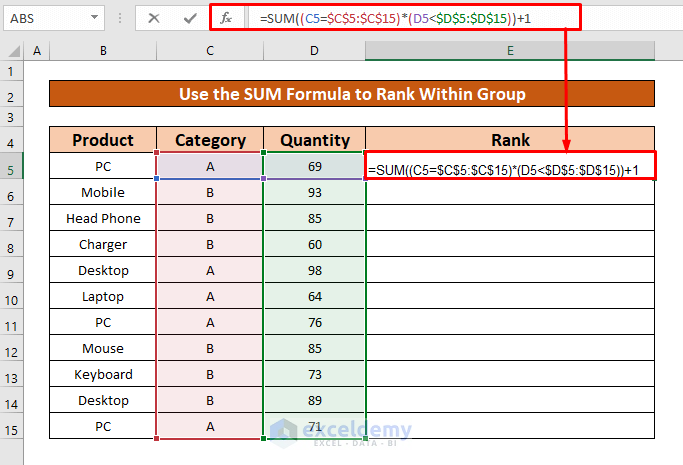683x465 pixels.
Task: Select quantity cell showing 76
Action: [314, 322]
